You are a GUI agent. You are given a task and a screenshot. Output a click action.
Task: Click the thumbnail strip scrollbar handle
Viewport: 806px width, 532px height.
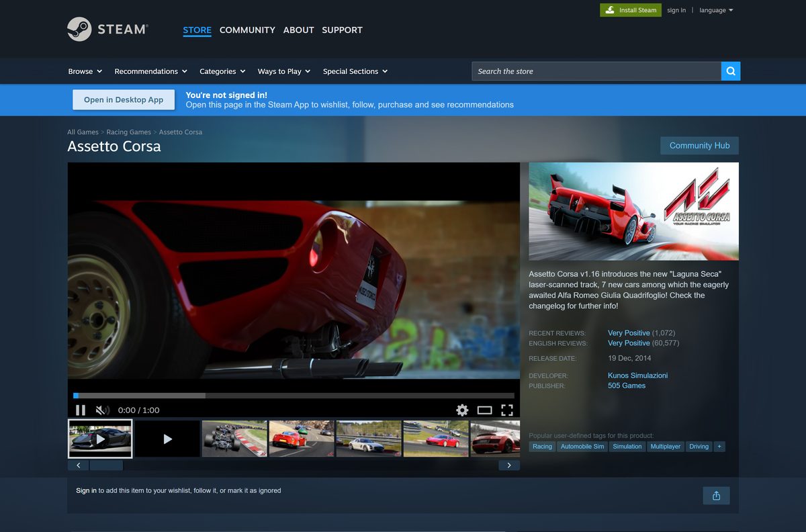(106, 465)
